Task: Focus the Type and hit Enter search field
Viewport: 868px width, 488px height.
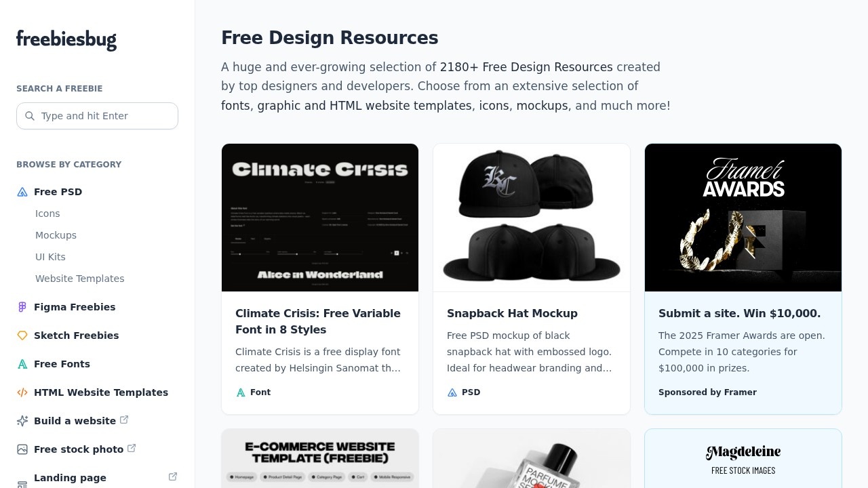Action: pyautogui.click(x=97, y=116)
